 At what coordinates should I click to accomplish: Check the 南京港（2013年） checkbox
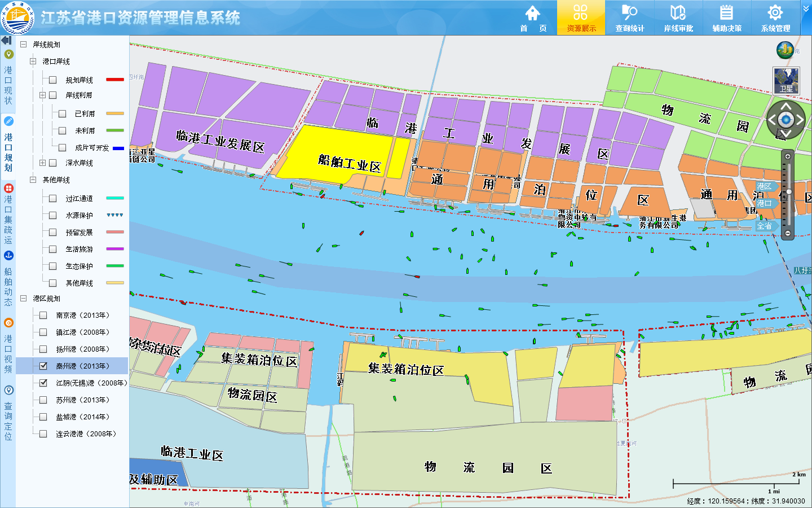pos(43,315)
